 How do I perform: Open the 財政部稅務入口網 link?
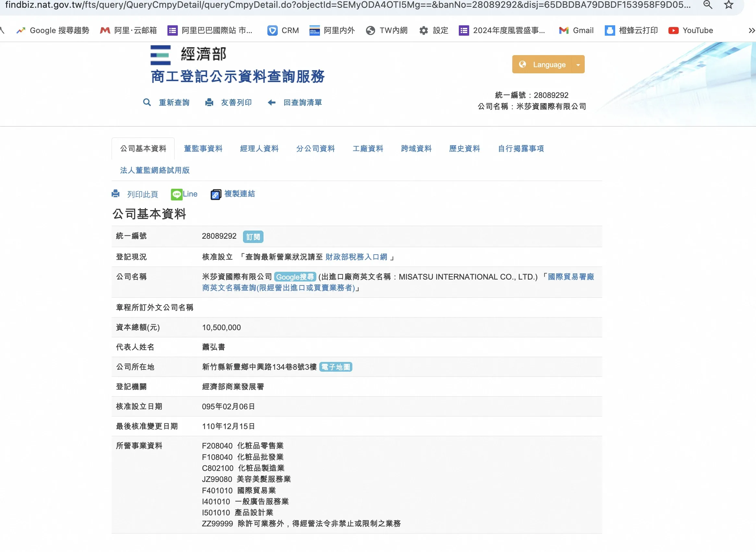tap(356, 257)
